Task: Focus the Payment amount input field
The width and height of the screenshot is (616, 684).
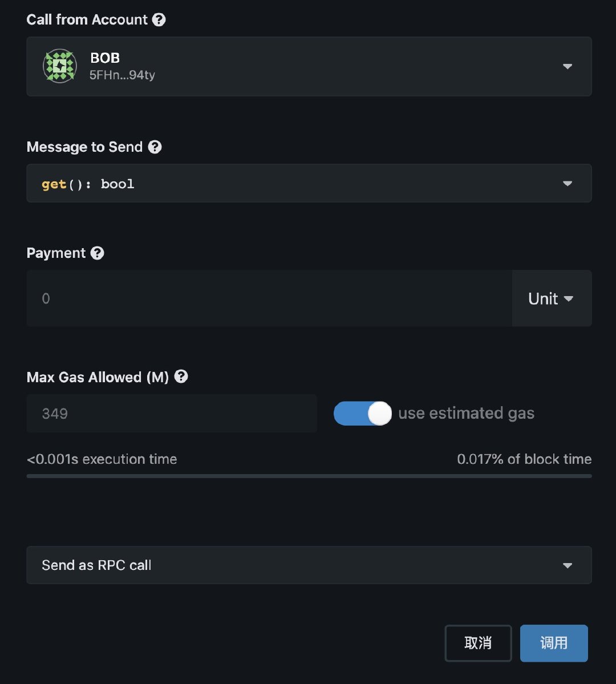Action: point(269,298)
